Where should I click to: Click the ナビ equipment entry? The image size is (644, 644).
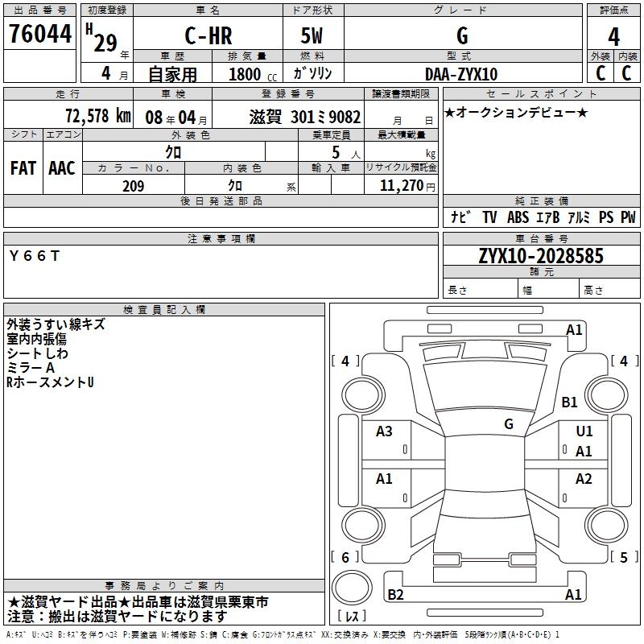(x=460, y=217)
